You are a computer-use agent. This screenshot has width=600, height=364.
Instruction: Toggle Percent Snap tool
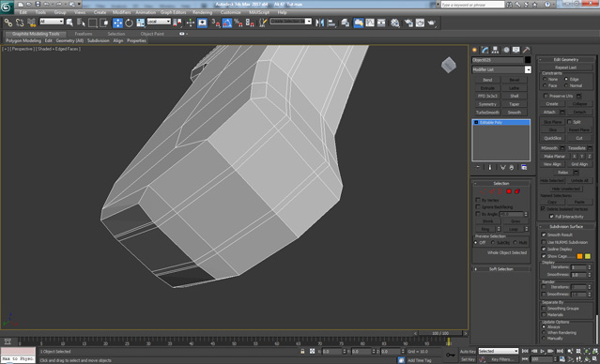pos(238,23)
